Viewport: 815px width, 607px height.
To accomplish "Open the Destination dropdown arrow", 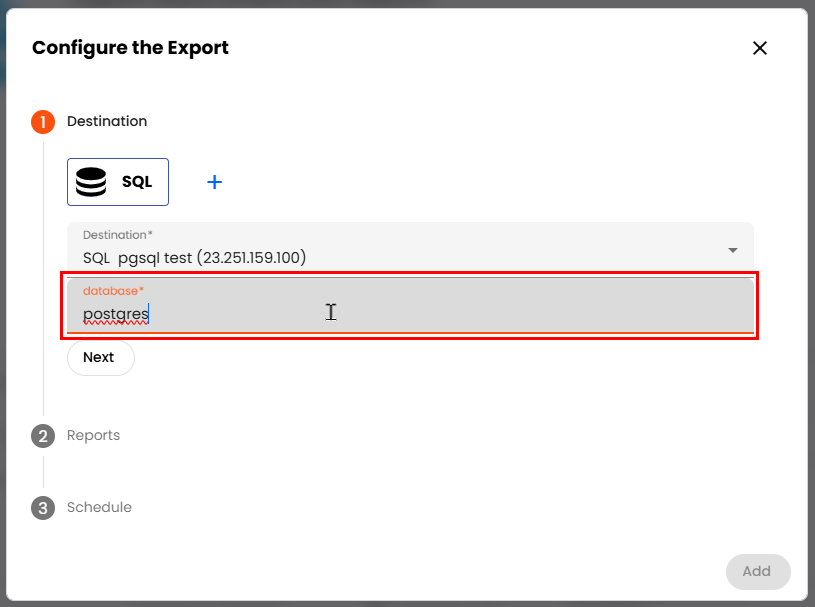I will pyautogui.click(x=732, y=249).
